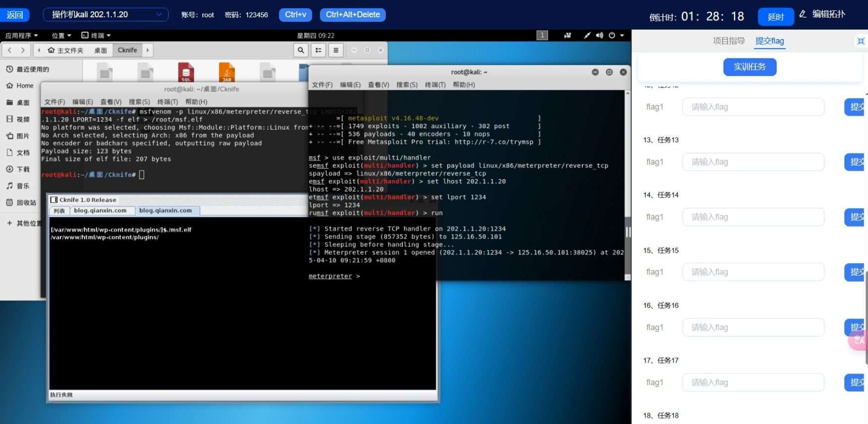868x424 pixels.
Task: Open the clock showing 星期四 09:22
Action: click(316, 36)
